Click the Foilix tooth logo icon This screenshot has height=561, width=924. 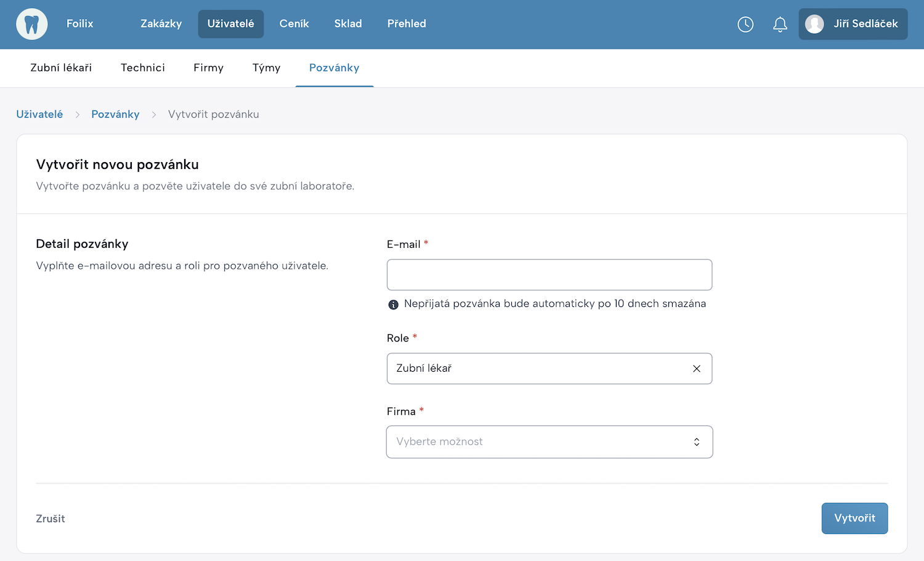coord(32,24)
